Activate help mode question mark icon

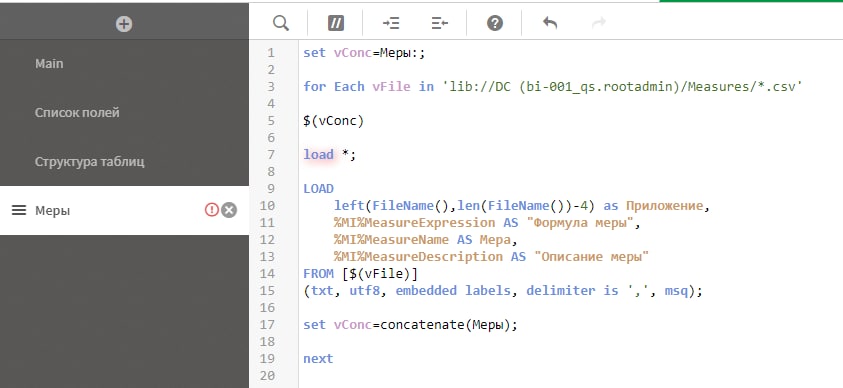tap(495, 23)
